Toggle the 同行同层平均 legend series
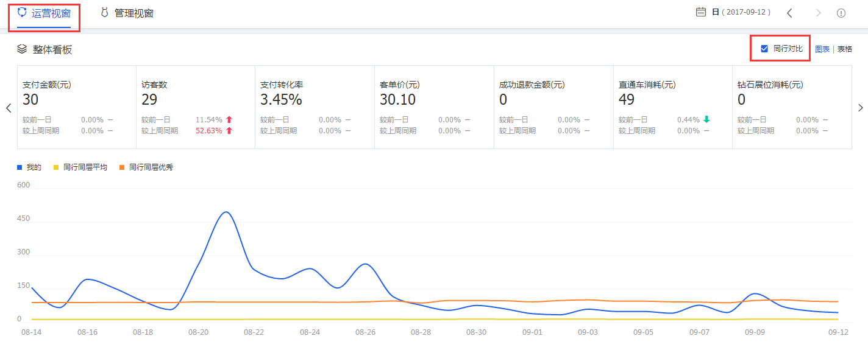The image size is (868, 350). click(80, 167)
